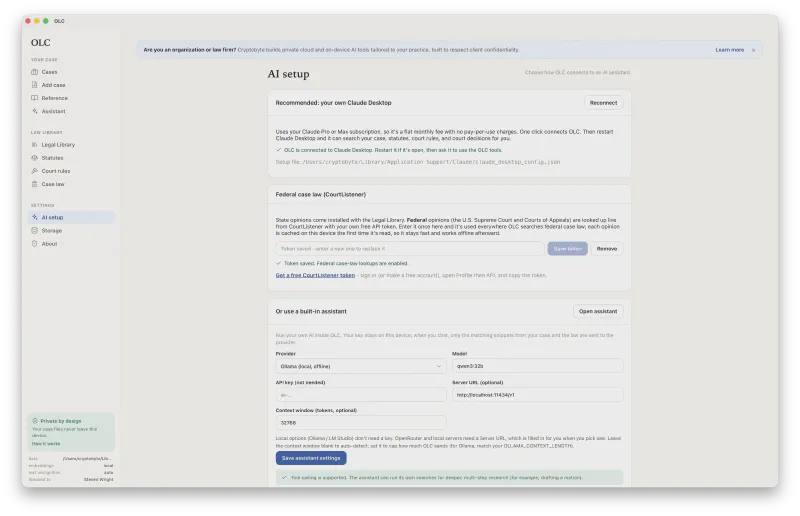Click the About shield icon
The image size is (800, 516).
[35, 244]
